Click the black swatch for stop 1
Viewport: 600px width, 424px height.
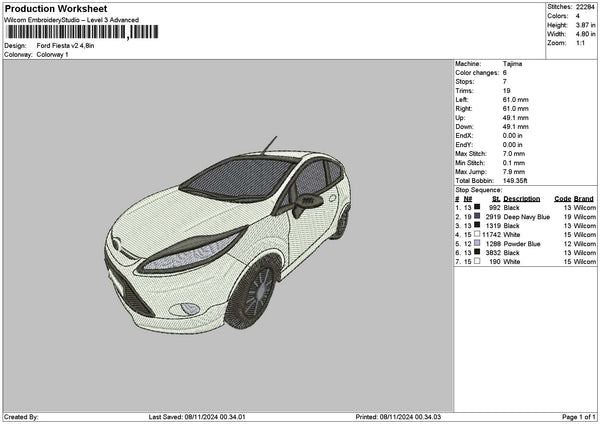pos(478,207)
